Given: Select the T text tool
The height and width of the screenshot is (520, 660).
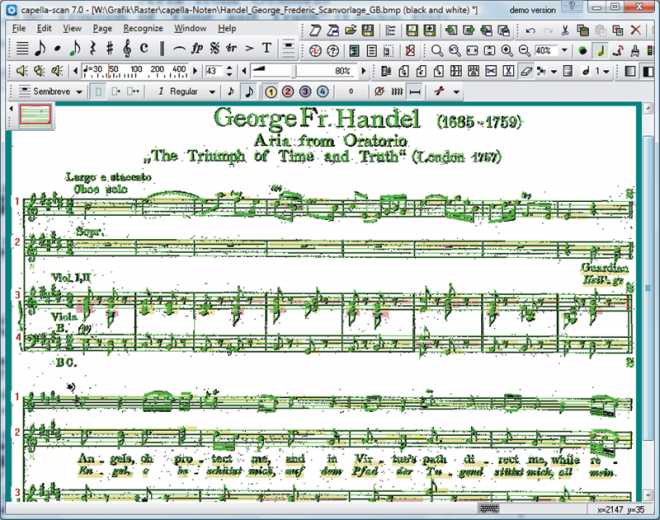Looking at the screenshot, I should click(x=266, y=48).
